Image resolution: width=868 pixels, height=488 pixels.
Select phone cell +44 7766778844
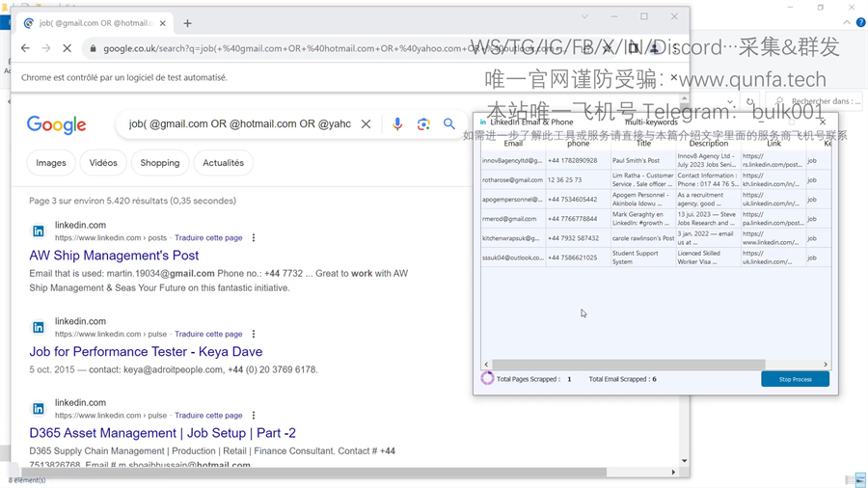(x=578, y=219)
